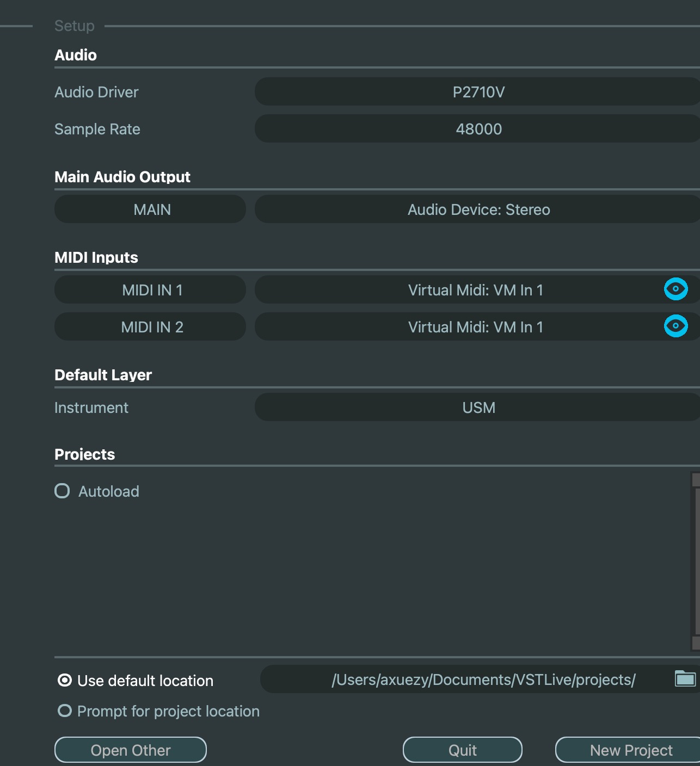Click the MIDI IN 2 name field
Screen dimensions: 700x766
[x=150, y=327]
